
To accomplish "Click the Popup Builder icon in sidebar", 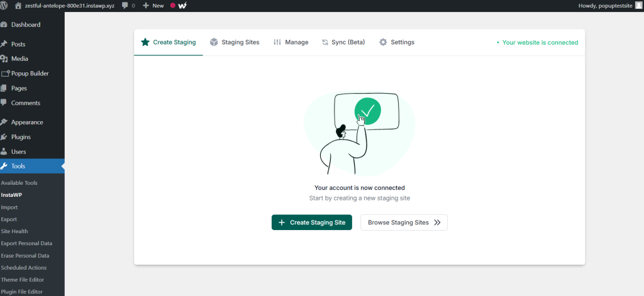I will [x=5, y=74].
